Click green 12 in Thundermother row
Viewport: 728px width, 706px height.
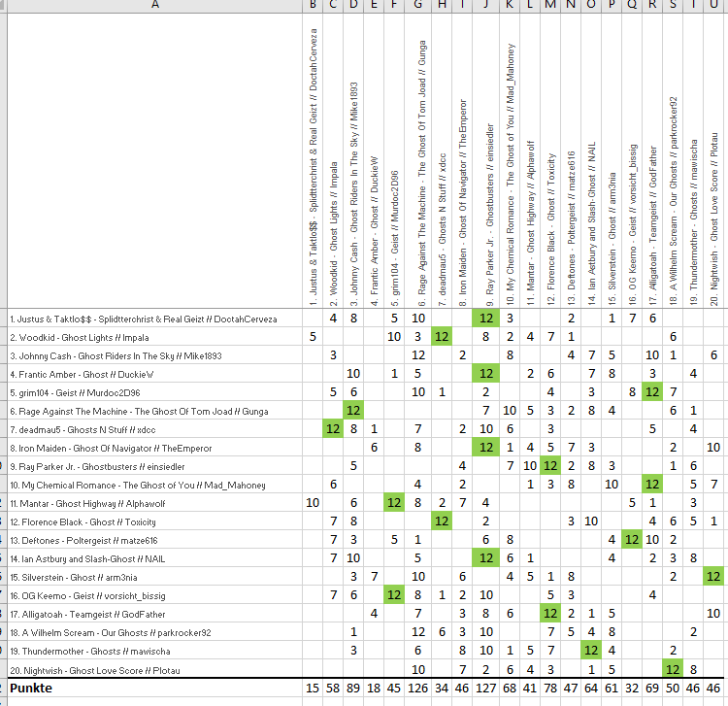(x=591, y=651)
